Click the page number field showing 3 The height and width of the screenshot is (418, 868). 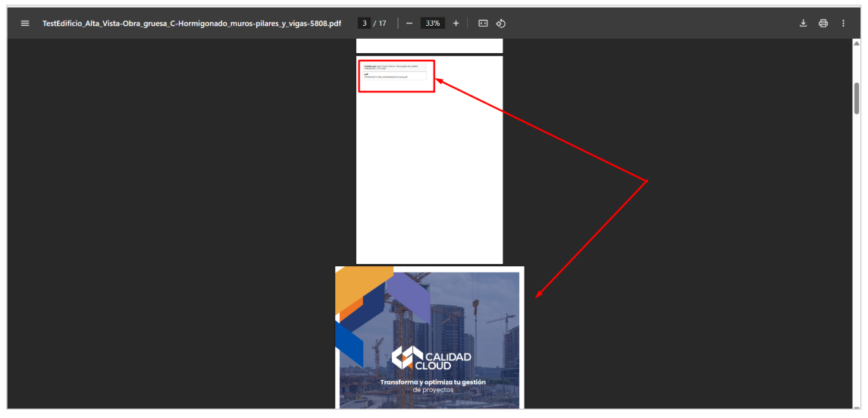point(365,24)
